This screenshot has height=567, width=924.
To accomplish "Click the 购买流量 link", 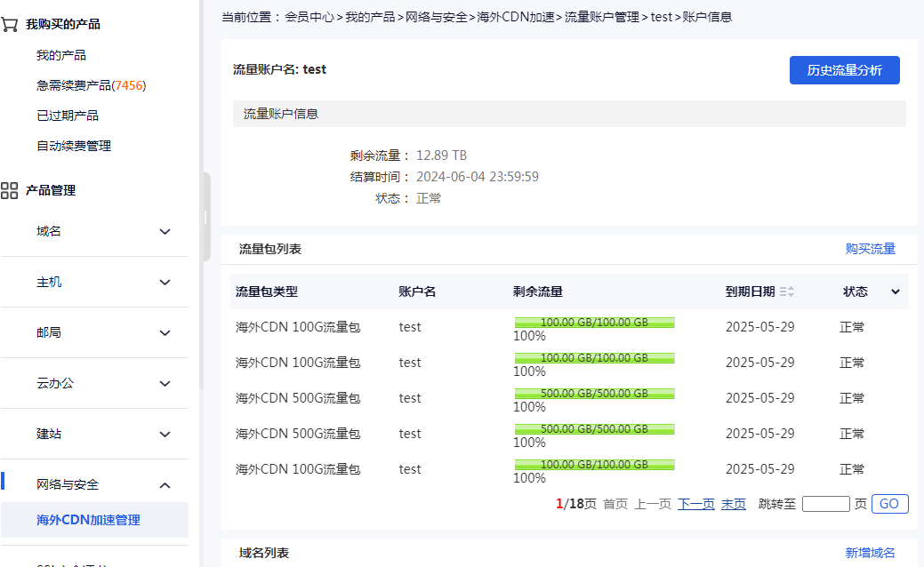I will [870, 249].
